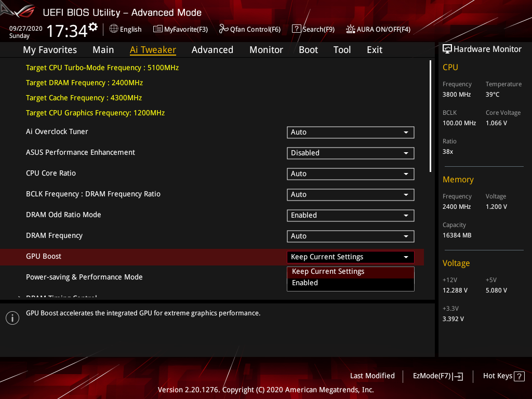Click the Core Voltage 1.066 V value

pos(496,123)
